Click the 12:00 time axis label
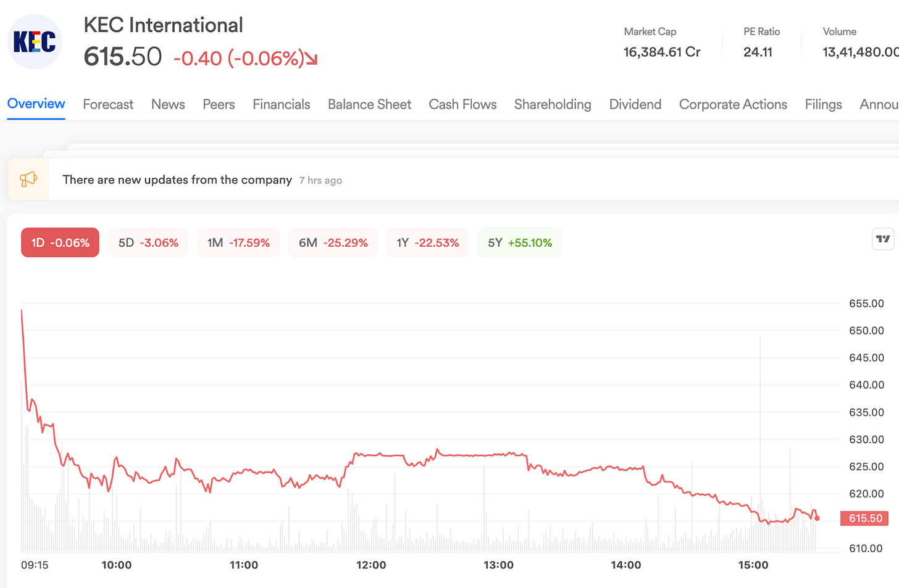 (x=371, y=565)
